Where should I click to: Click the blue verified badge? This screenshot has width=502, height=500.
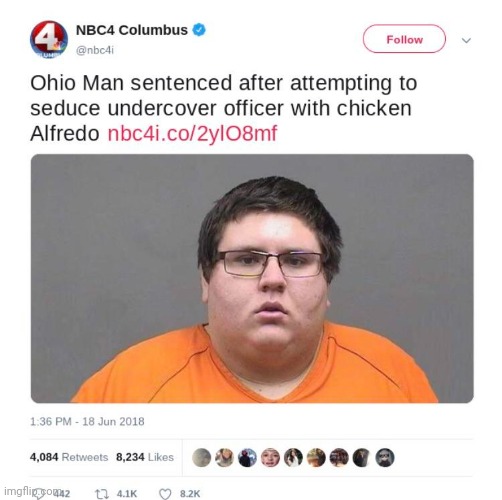tap(200, 30)
